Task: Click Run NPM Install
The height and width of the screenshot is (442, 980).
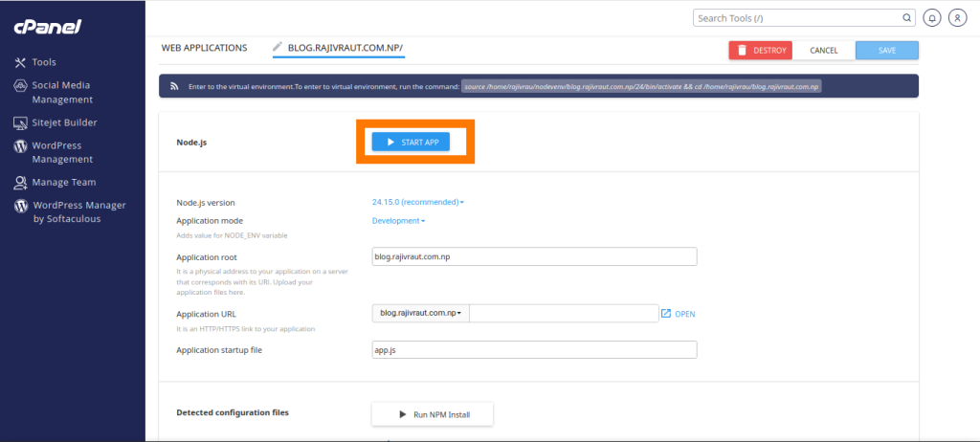Action: pos(433,414)
